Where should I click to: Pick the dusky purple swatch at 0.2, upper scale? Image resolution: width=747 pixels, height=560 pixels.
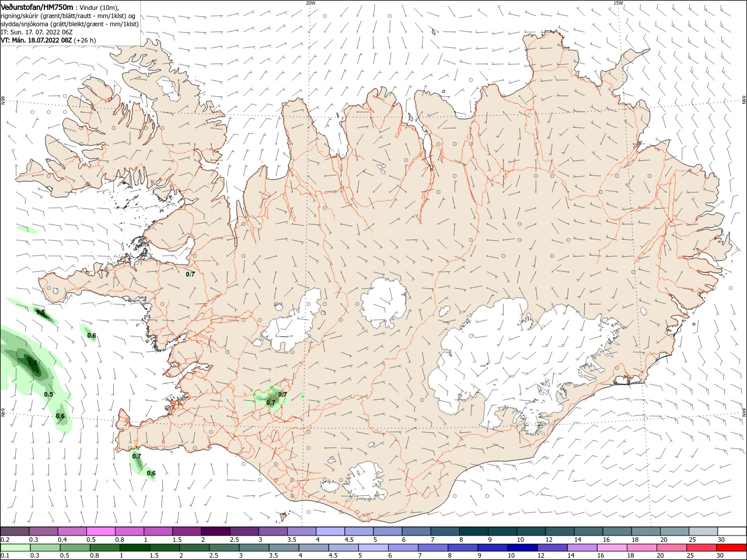pyautogui.click(x=15, y=531)
